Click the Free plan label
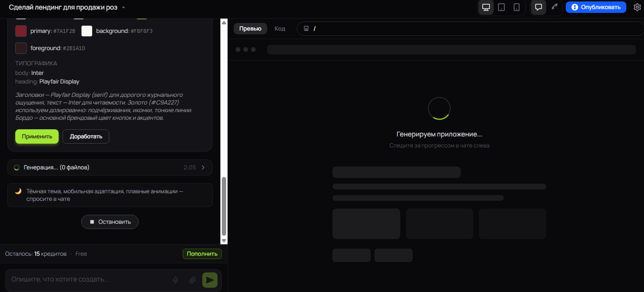Screen dimensions: 644x292 point(81,254)
